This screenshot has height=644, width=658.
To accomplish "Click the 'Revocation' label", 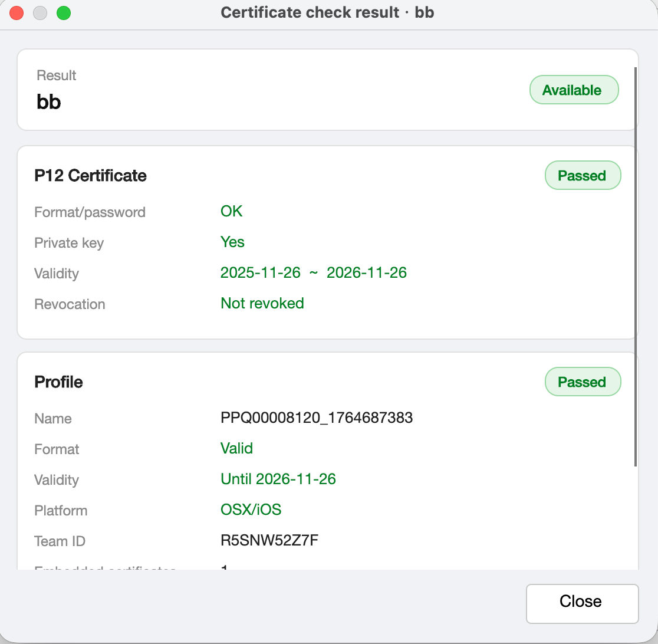I will (70, 304).
